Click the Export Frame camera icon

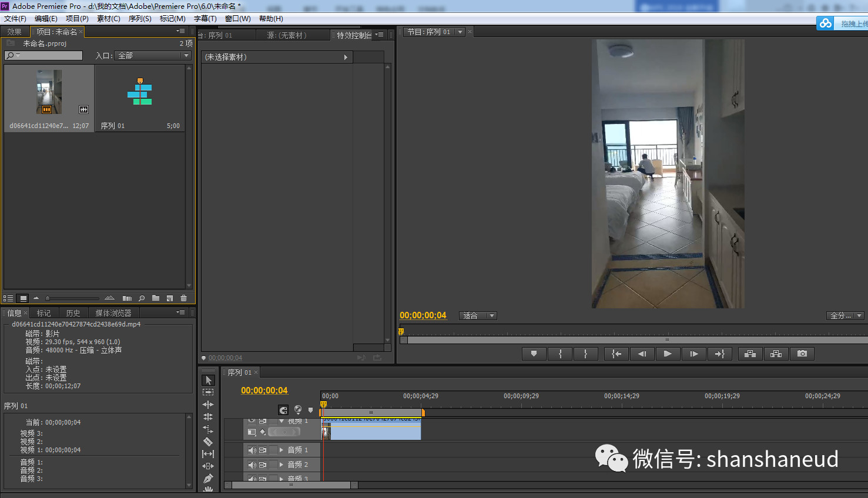pyautogui.click(x=802, y=354)
